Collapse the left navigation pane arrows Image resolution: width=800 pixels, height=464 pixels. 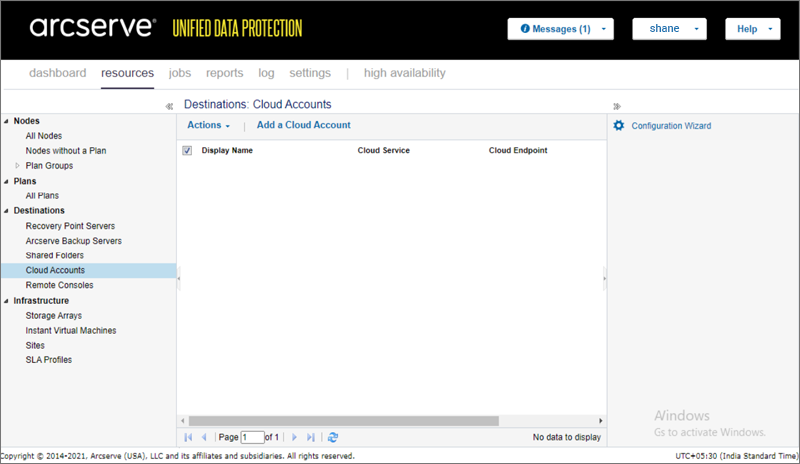tap(169, 106)
